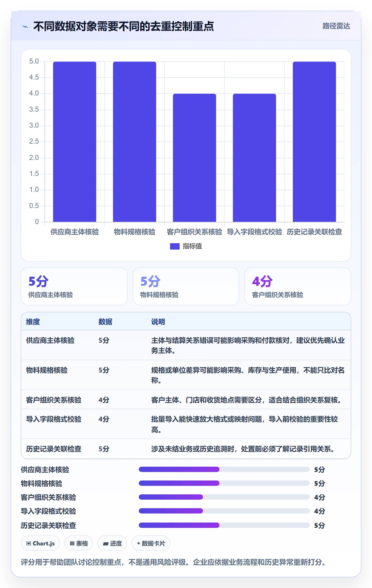372x588 pixels.
Task: Click the 供应商主体核验 x-axis label
Action: click(75, 232)
